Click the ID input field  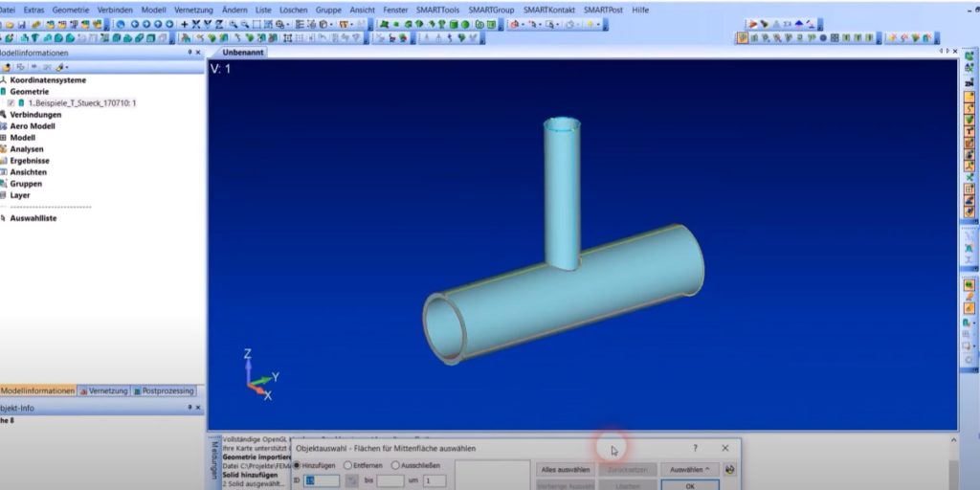[322, 480]
